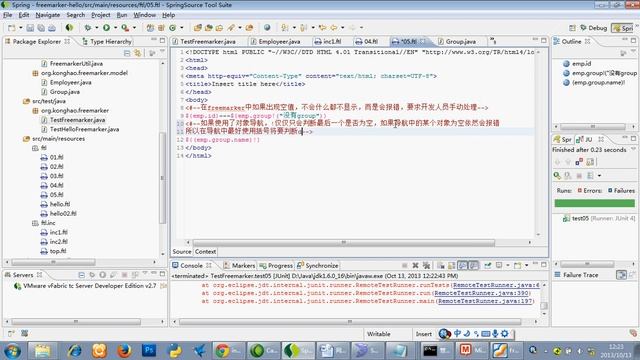Image resolution: width=640 pixels, height=360 pixels.
Task: Open Firefox from Windows taskbar
Action: (124, 350)
